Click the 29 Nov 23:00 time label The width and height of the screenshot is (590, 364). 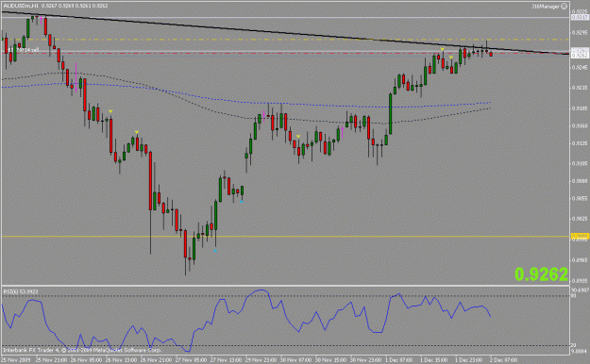coord(261,360)
